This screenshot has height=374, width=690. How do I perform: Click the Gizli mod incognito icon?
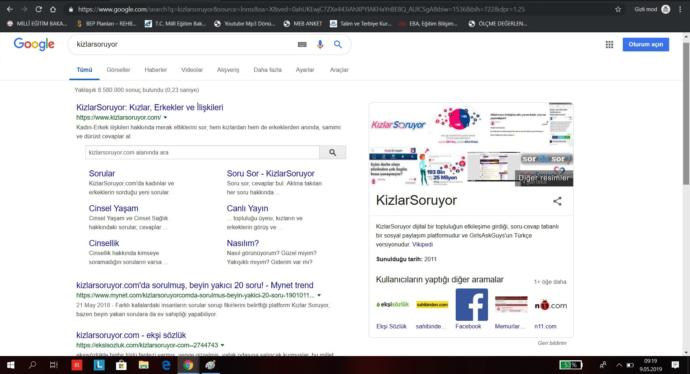pos(666,9)
